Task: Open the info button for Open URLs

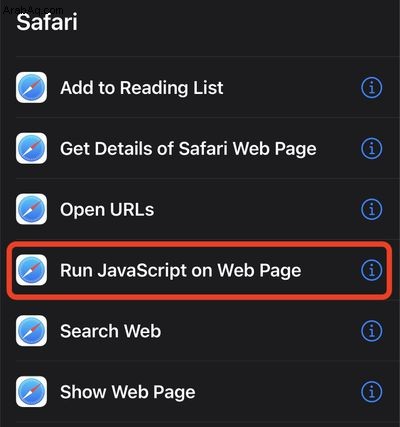Action: click(x=372, y=209)
